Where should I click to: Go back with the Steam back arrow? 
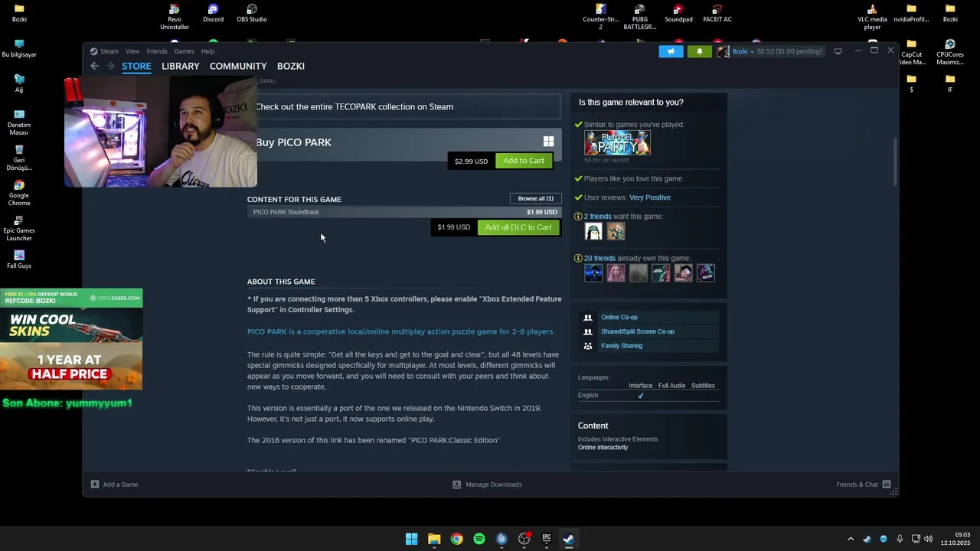tap(94, 67)
